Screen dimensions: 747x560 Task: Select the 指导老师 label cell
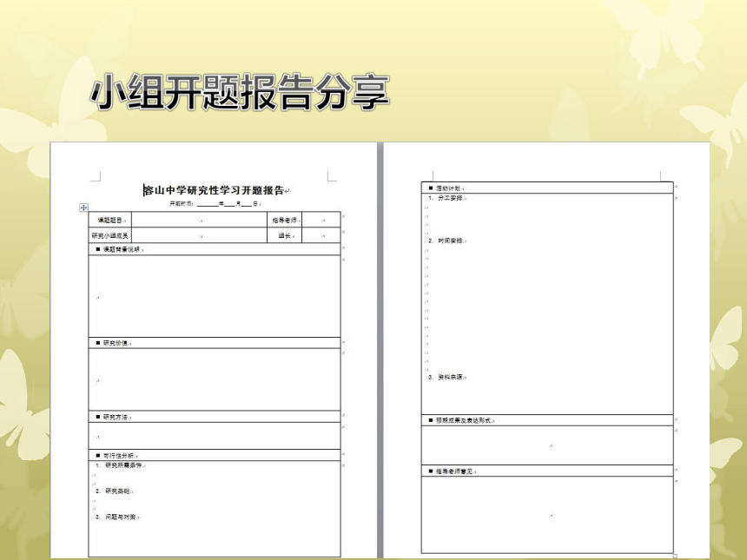point(284,220)
